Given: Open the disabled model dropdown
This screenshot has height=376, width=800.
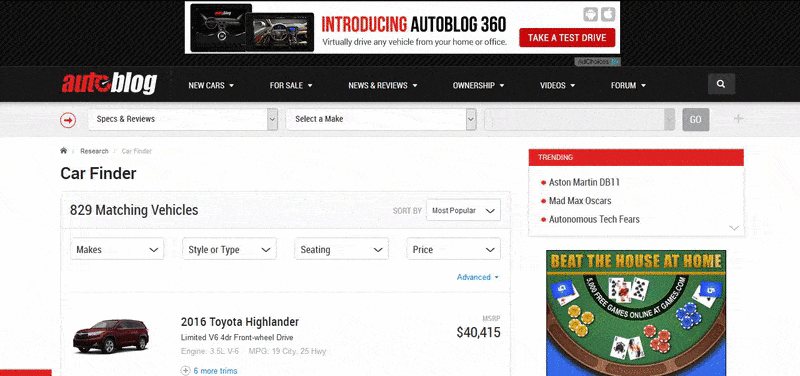Looking at the screenshot, I should click(x=580, y=119).
